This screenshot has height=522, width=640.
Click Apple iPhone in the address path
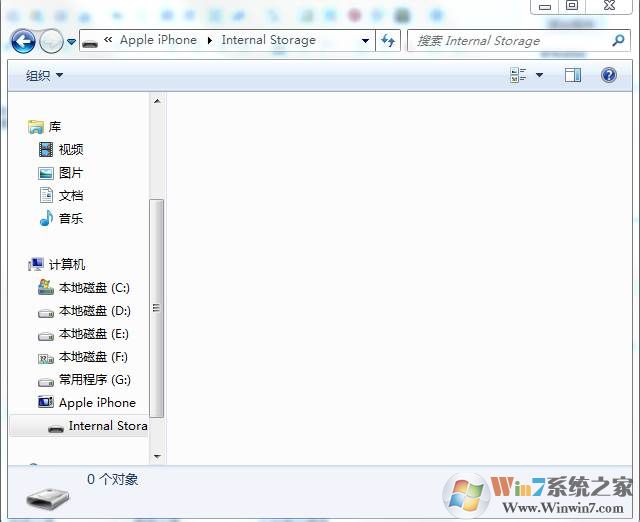[158, 40]
